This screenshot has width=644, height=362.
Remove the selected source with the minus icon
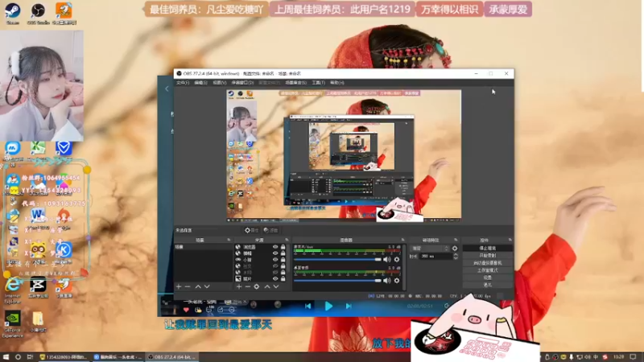click(x=248, y=286)
